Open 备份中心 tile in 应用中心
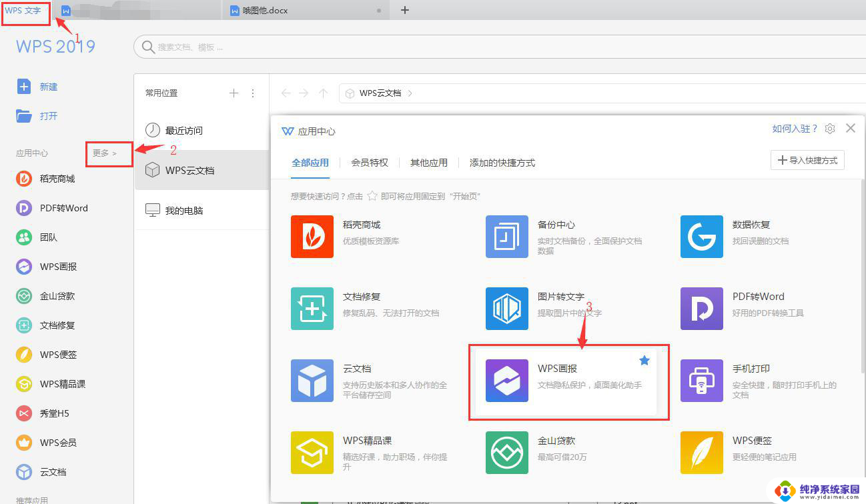The image size is (866, 504). 566,237
